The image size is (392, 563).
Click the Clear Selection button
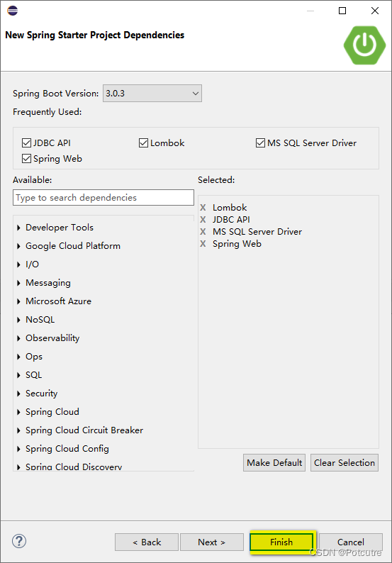[x=345, y=463]
